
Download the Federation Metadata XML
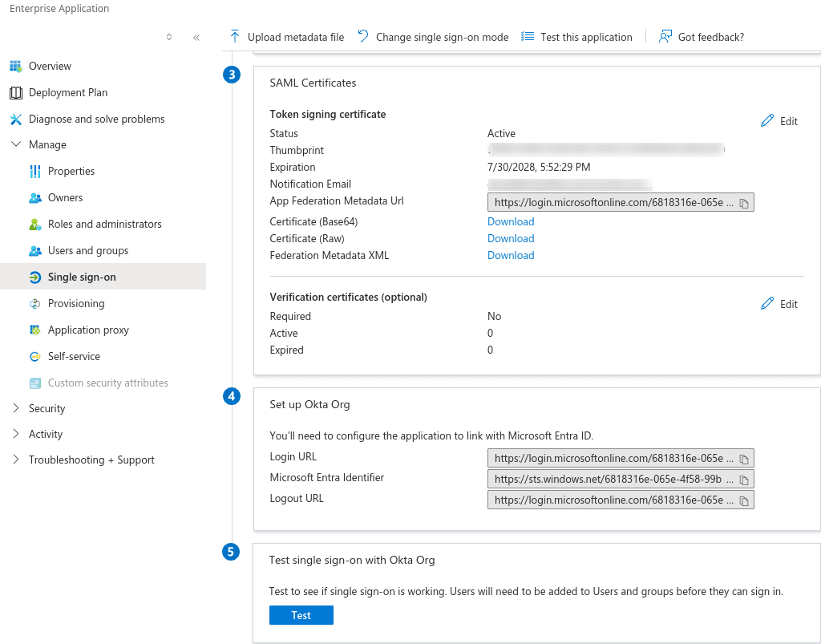click(x=511, y=255)
